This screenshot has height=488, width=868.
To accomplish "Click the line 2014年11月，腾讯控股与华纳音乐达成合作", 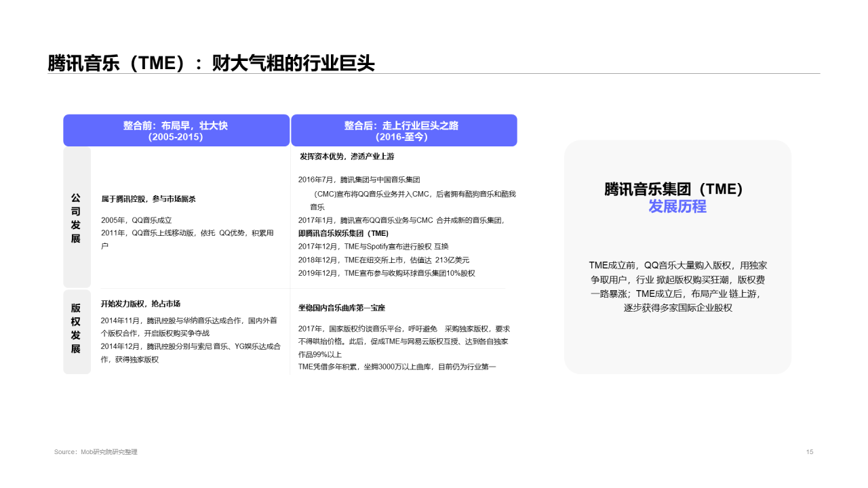I will tap(191, 327).
